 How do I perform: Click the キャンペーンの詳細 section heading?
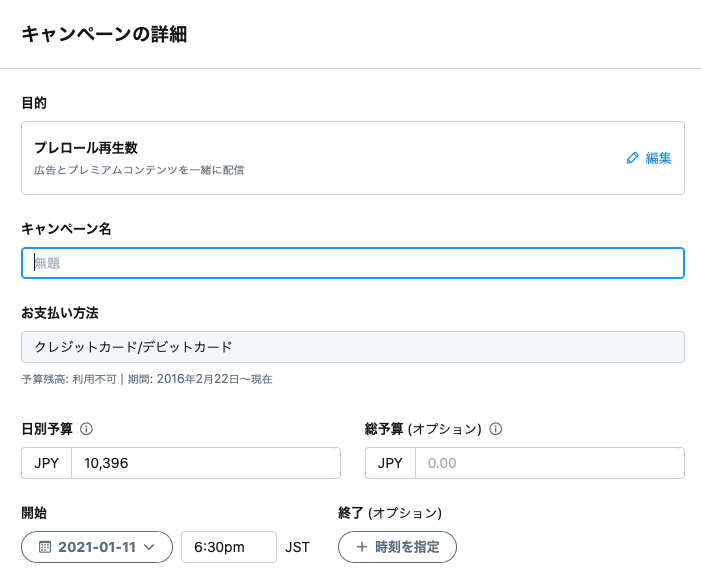(104, 34)
